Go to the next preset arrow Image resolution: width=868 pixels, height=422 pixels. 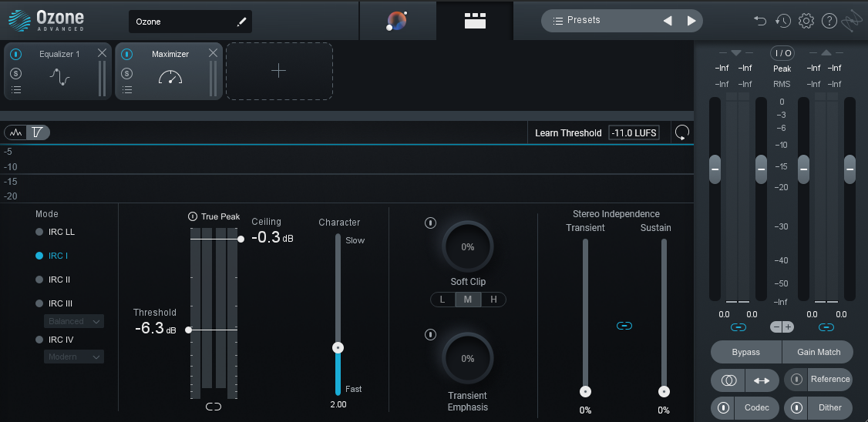691,21
